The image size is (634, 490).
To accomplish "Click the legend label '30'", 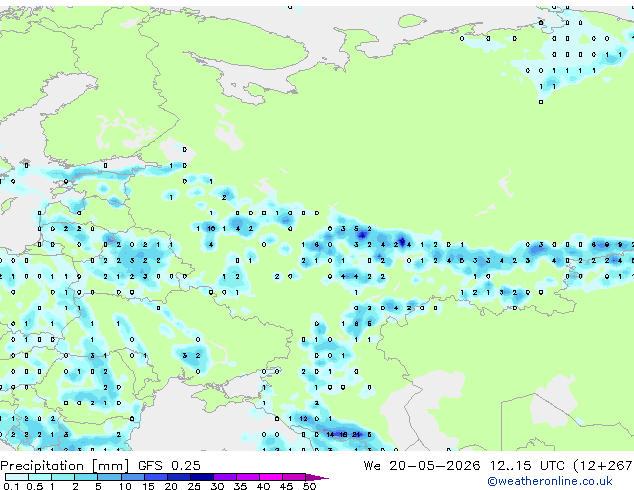I will 217,486.
